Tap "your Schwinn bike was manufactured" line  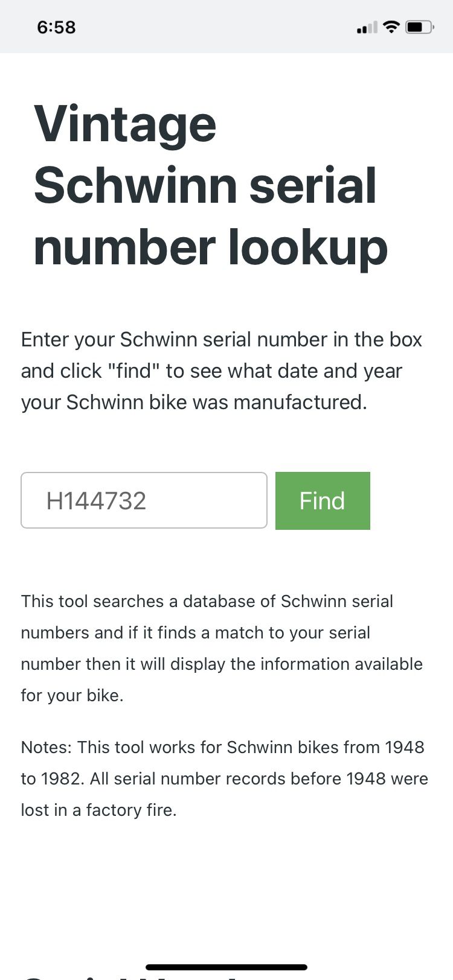pyautogui.click(x=194, y=402)
